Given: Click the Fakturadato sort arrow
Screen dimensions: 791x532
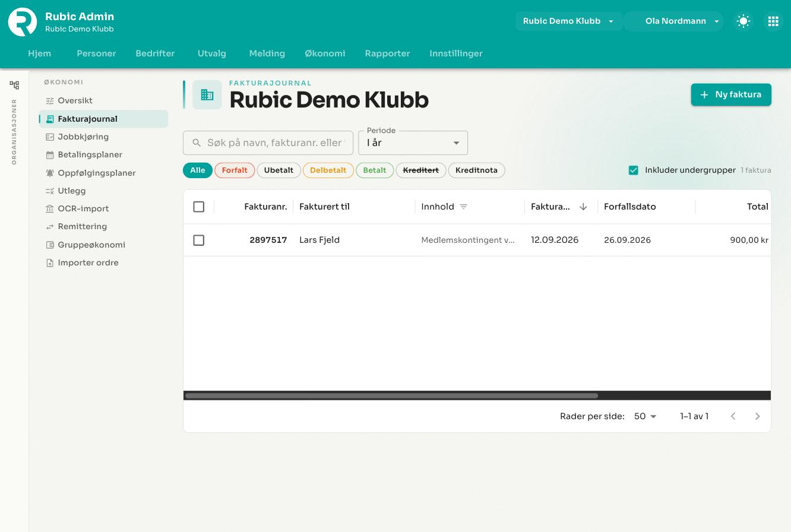Looking at the screenshot, I should coord(583,207).
